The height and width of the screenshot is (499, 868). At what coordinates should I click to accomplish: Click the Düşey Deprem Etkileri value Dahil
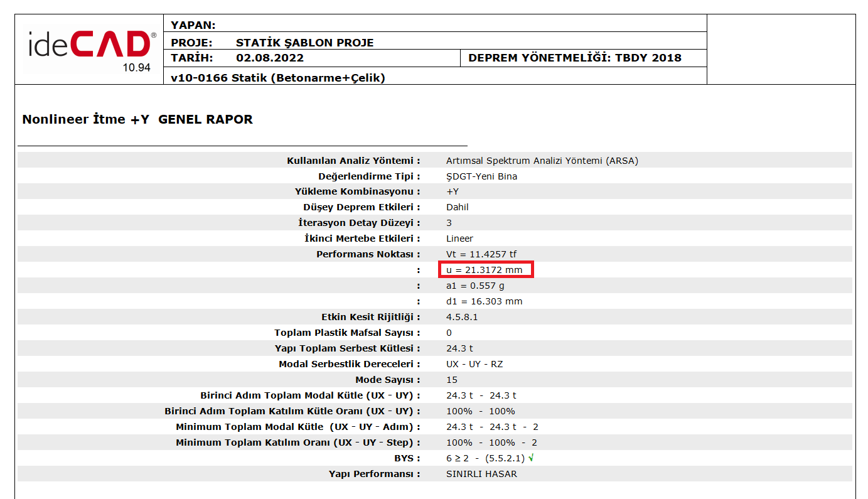tap(457, 207)
